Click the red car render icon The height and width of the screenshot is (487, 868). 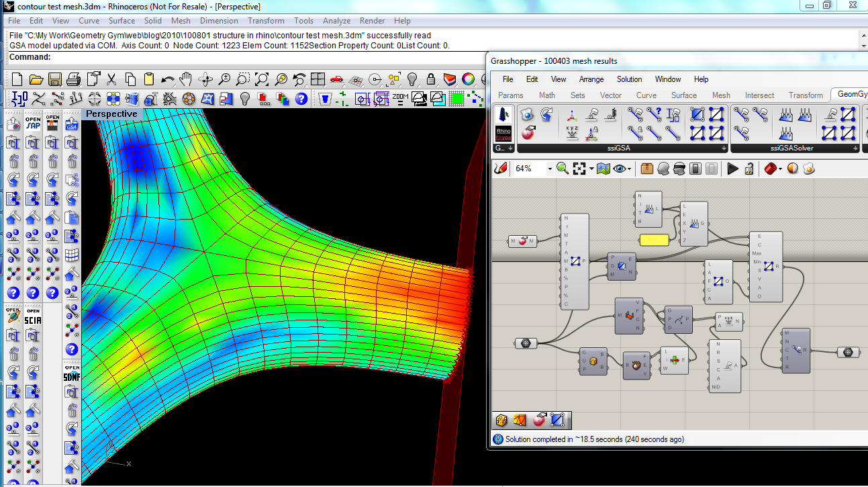[337, 79]
